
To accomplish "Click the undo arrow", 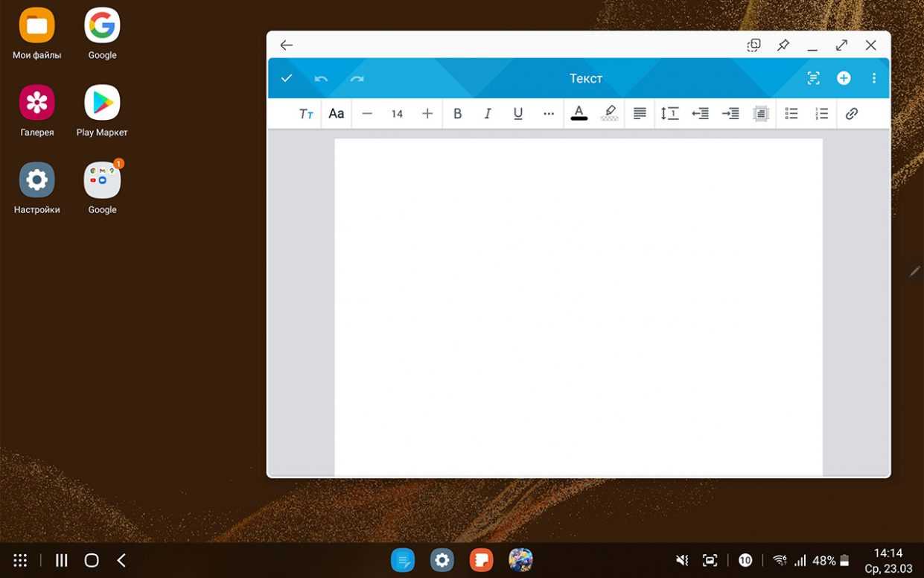I will tap(321, 78).
